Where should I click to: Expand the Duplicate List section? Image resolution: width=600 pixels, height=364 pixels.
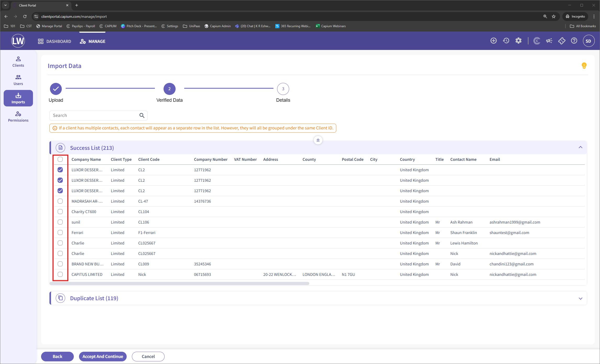(x=580, y=298)
